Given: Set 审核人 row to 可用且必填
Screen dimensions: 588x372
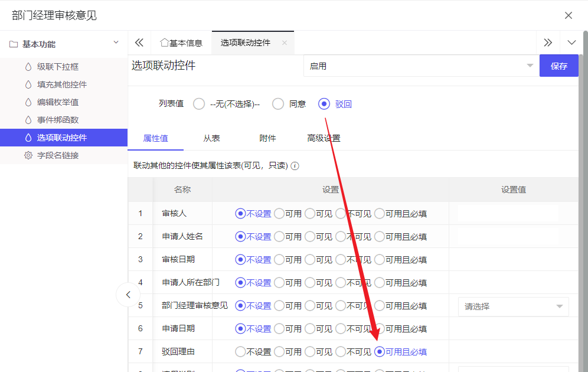Looking at the screenshot, I should (x=380, y=214).
